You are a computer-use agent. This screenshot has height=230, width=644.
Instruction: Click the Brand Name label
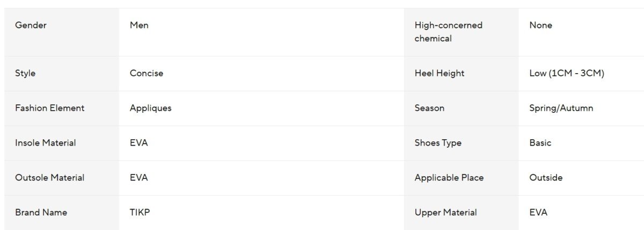[41, 212]
